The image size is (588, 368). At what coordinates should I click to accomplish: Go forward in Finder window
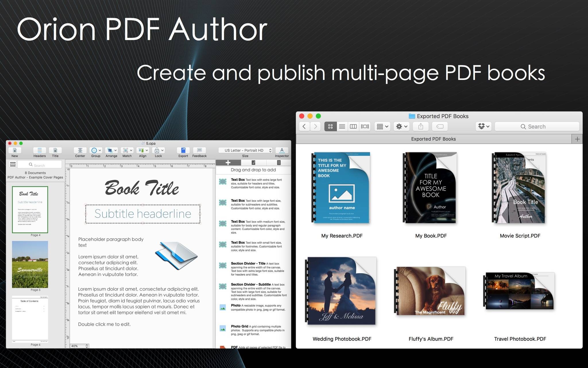tap(316, 126)
